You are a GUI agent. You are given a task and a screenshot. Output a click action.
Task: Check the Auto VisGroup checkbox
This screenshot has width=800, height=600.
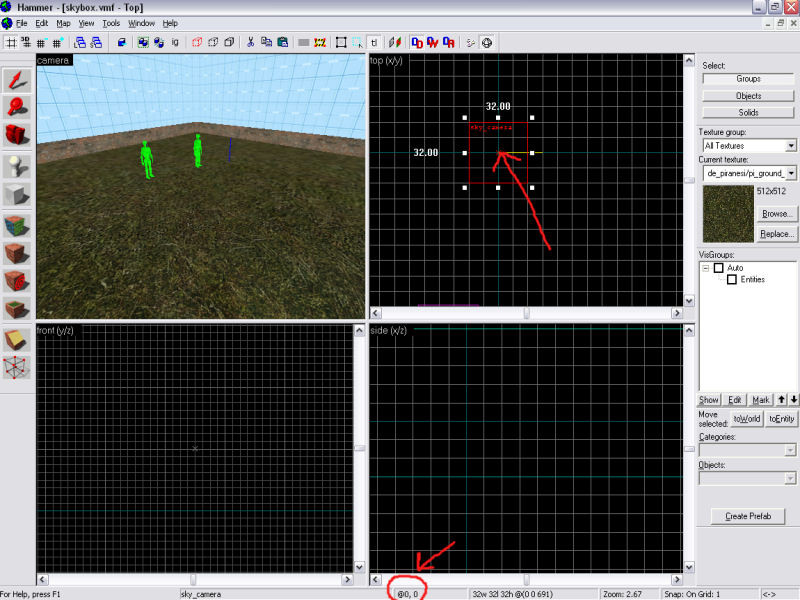click(718, 268)
